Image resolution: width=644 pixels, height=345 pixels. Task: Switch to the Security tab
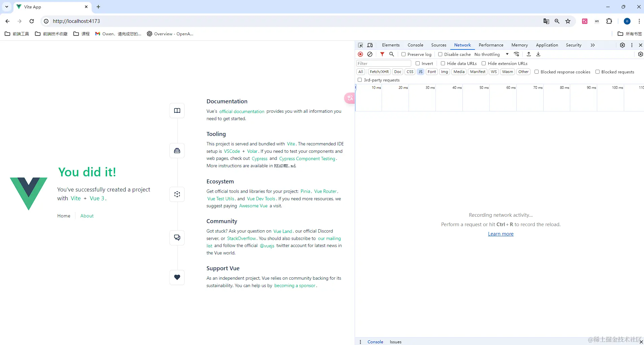click(x=574, y=45)
